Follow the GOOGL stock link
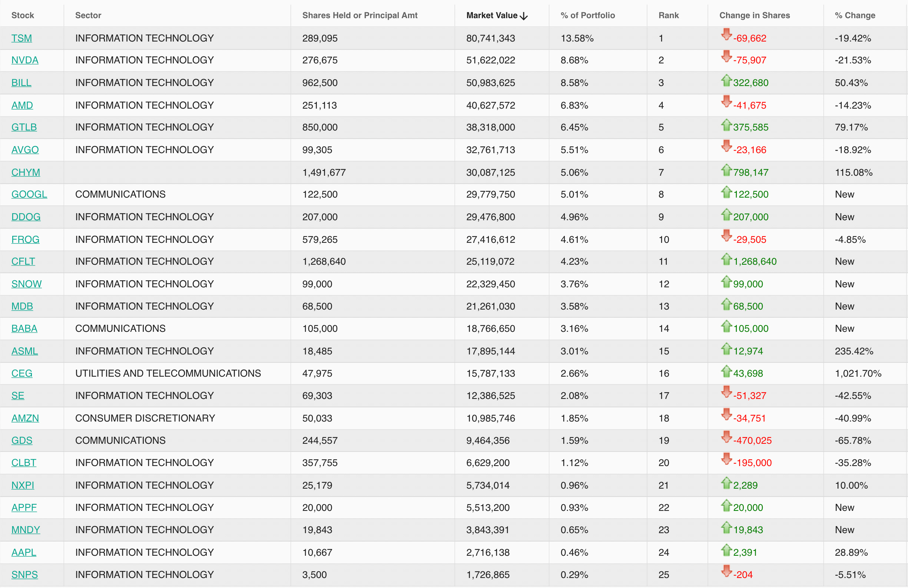This screenshot has height=588, width=908. tap(29, 194)
